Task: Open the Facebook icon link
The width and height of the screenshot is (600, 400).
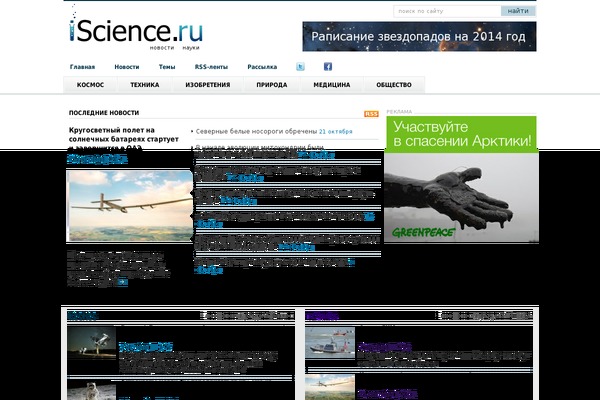Action: (328, 67)
